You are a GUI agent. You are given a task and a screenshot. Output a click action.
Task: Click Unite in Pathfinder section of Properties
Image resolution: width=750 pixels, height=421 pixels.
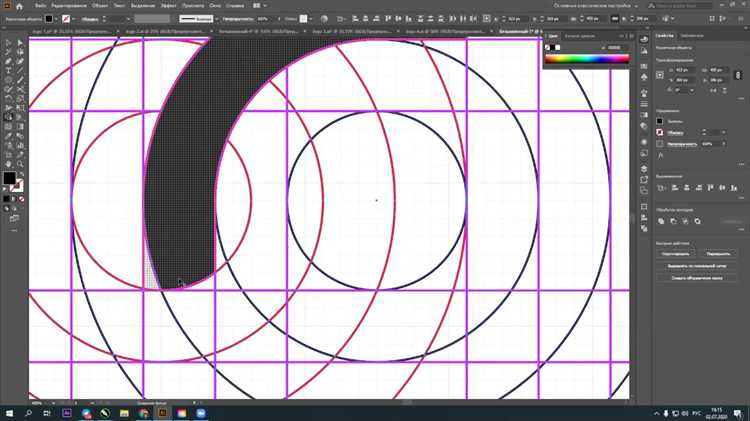(661, 221)
